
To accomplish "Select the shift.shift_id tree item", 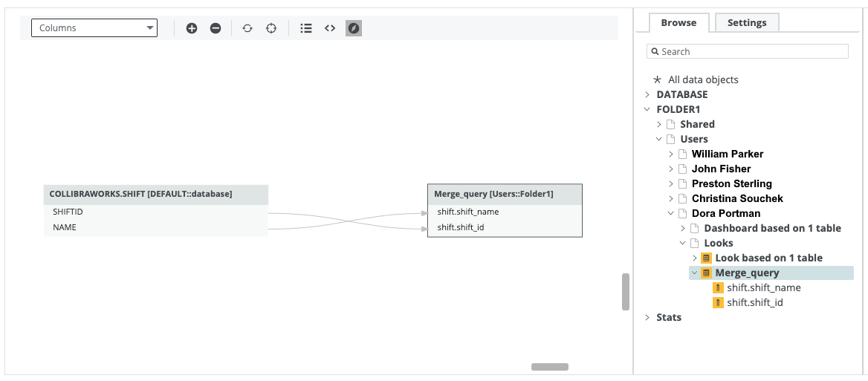I will coord(754,302).
